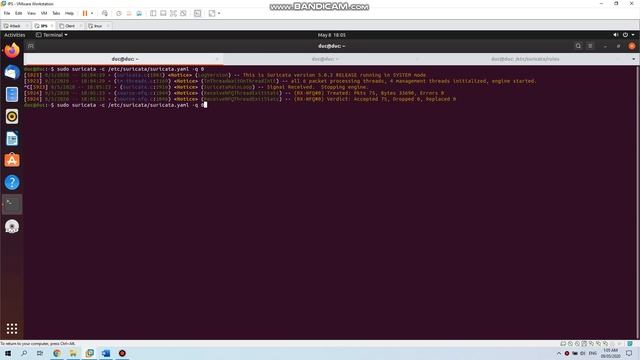Image resolution: width=640 pixels, height=360 pixels.
Task: Open Chrome from the Windows taskbar
Action: click(57, 353)
